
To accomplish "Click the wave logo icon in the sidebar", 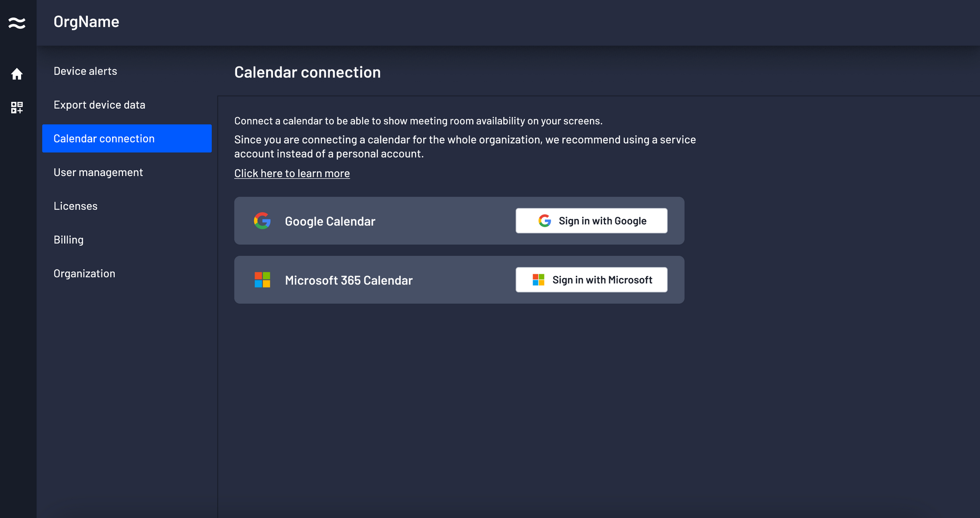I will click(17, 23).
